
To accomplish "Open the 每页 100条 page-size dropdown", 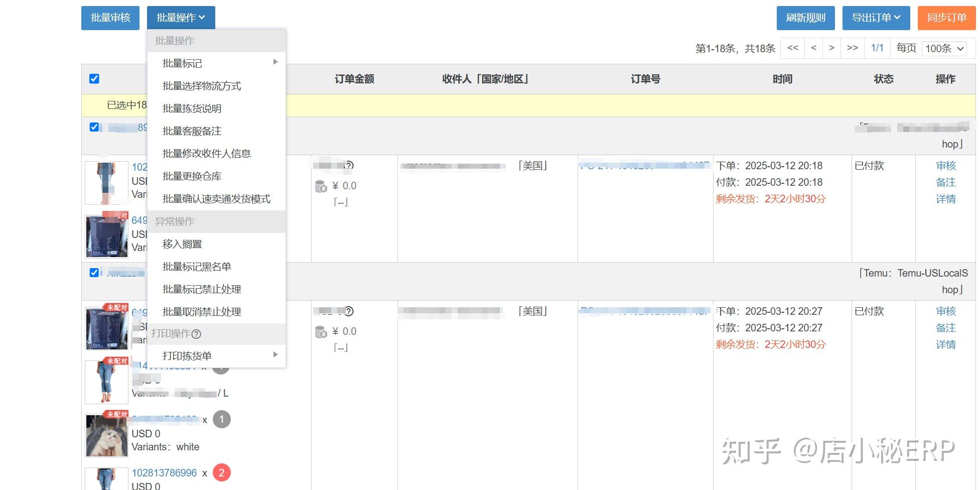I will coord(944,48).
